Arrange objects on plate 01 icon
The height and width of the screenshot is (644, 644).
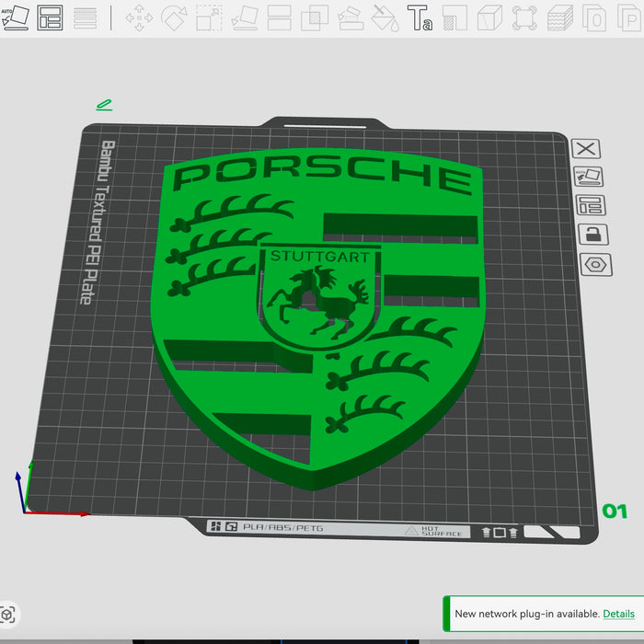(591, 205)
